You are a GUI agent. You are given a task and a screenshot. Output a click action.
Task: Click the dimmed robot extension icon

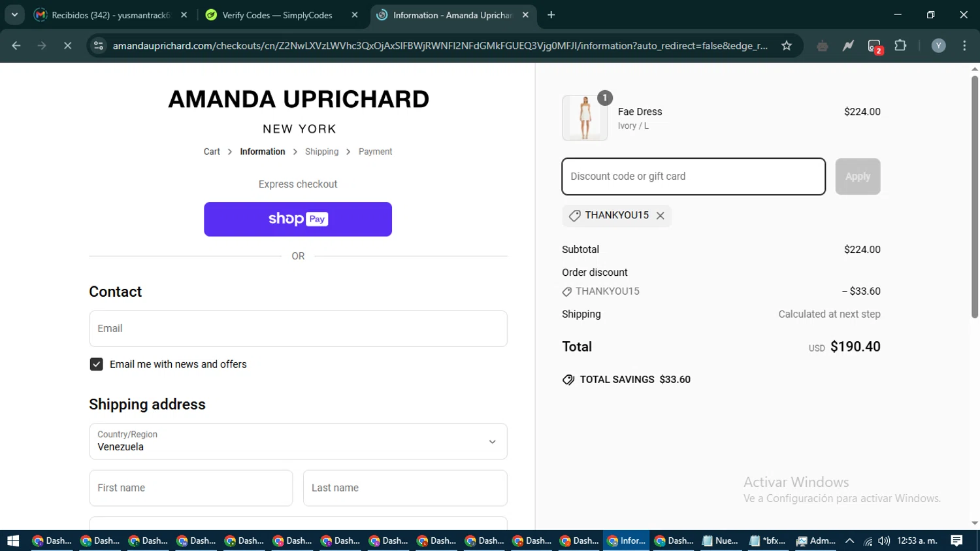pos(822,46)
